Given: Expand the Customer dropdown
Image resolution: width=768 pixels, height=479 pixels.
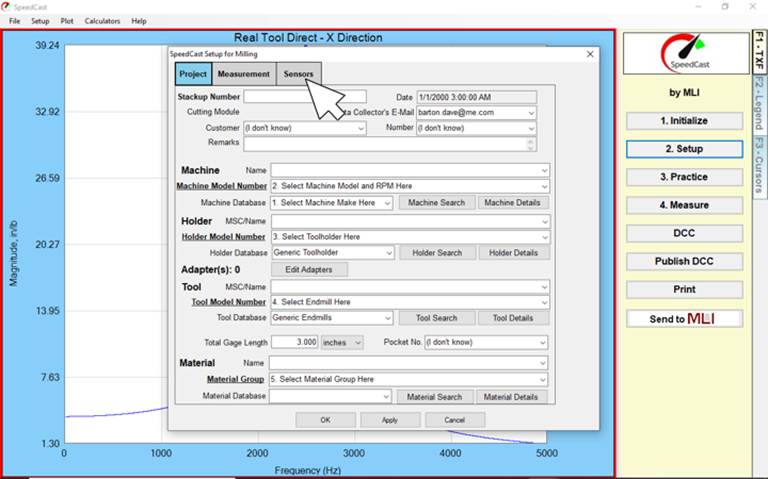Looking at the screenshot, I should pos(360,128).
